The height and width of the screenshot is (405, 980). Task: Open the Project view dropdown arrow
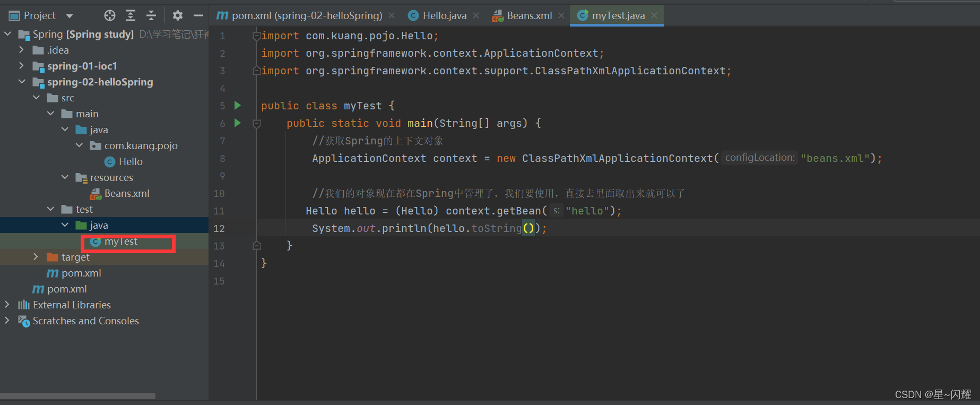(x=70, y=16)
